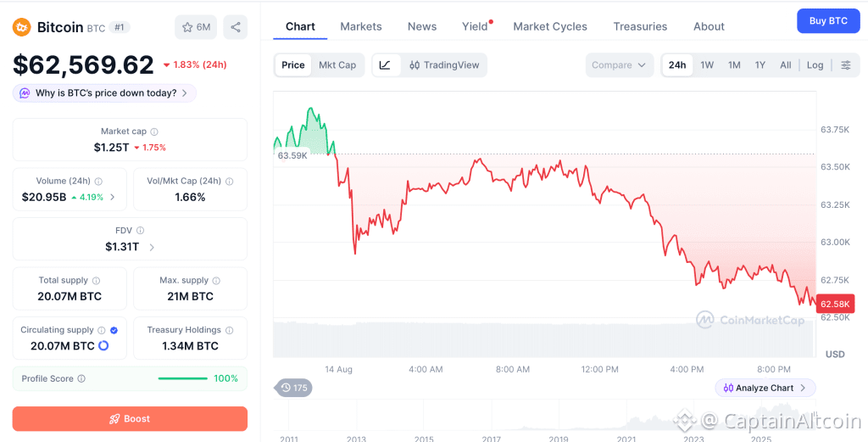This screenshot has height=442, width=868.
Task: Switch to the line chart icon
Action: point(386,65)
